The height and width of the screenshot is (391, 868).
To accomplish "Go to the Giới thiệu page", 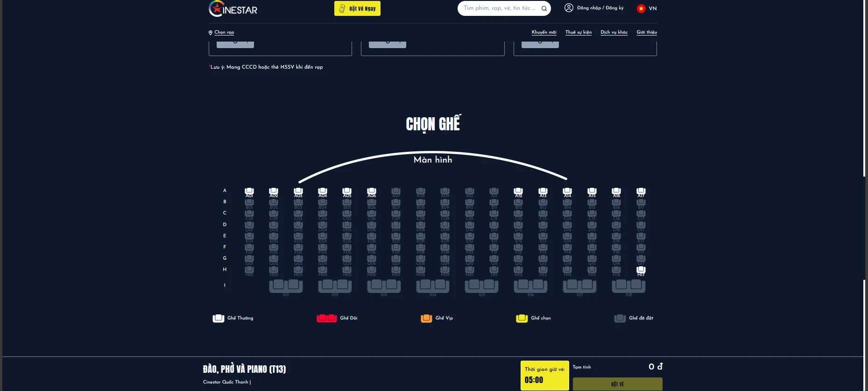I will [x=646, y=32].
